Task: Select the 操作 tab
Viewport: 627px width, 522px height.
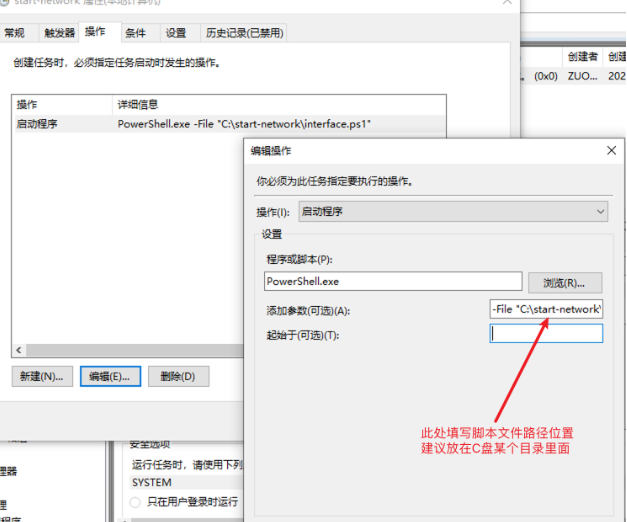Action: coord(96,32)
